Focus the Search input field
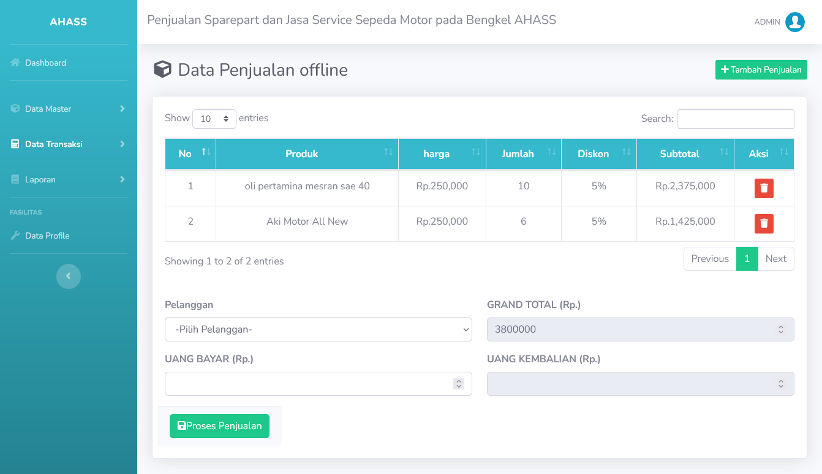Image resolution: width=822 pixels, height=474 pixels. pos(736,119)
